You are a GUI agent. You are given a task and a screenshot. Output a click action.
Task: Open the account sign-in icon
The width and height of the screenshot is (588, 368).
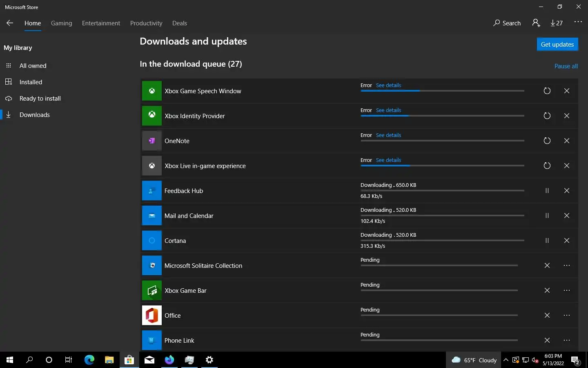536,23
